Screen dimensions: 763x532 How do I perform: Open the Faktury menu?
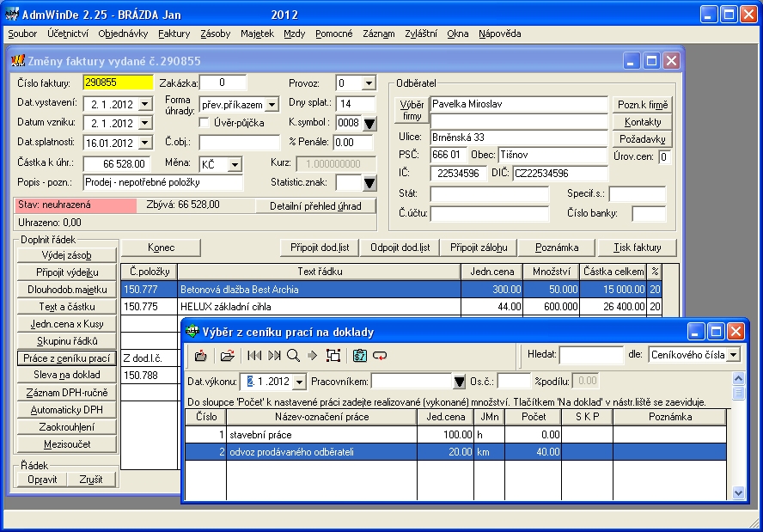[x=174, y=34]
